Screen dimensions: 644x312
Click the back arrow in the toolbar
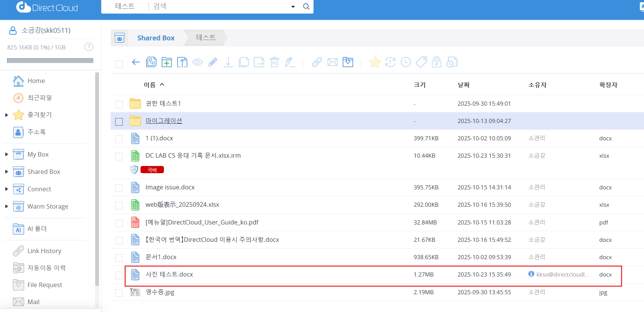coord(136,62)
